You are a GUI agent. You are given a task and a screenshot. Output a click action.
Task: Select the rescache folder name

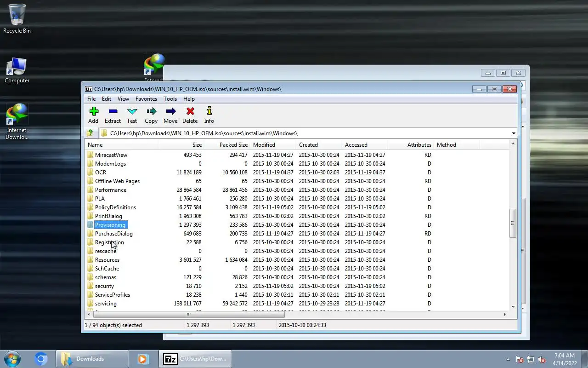point(106,251)
